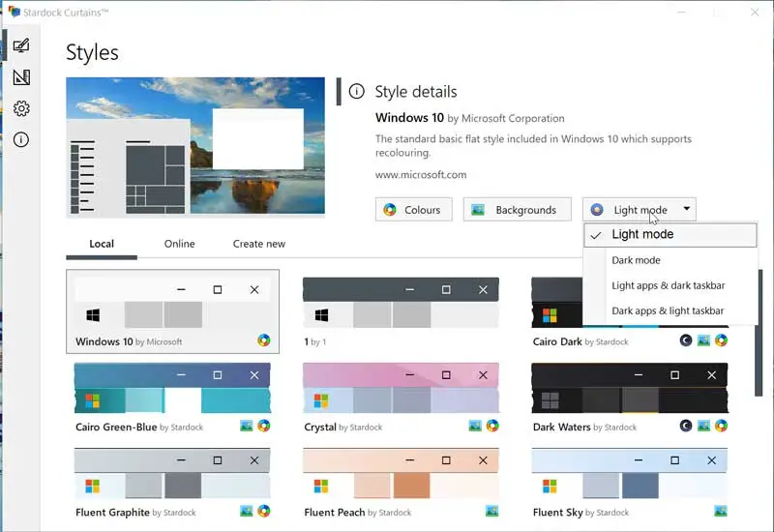
Task: Open the www.microsoft.com link
Action: [x=421, y=175]
